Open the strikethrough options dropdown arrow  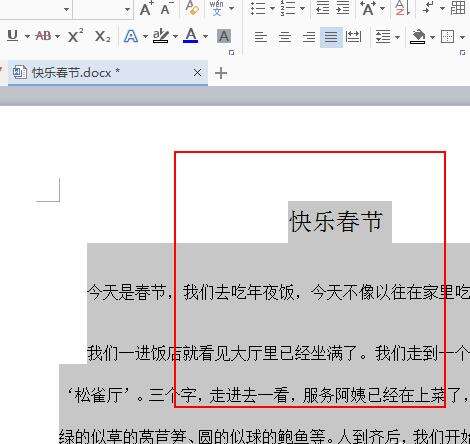57,36
